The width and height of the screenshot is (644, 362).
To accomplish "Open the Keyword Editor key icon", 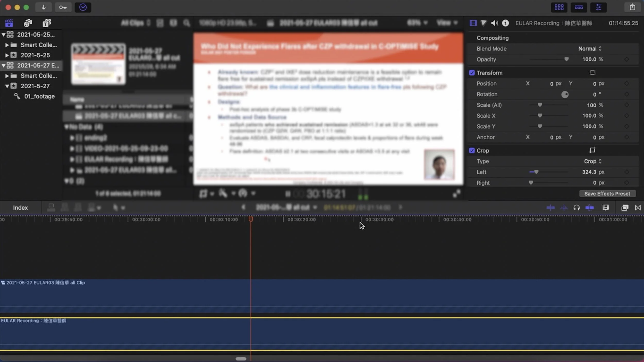I will point(63,7).
